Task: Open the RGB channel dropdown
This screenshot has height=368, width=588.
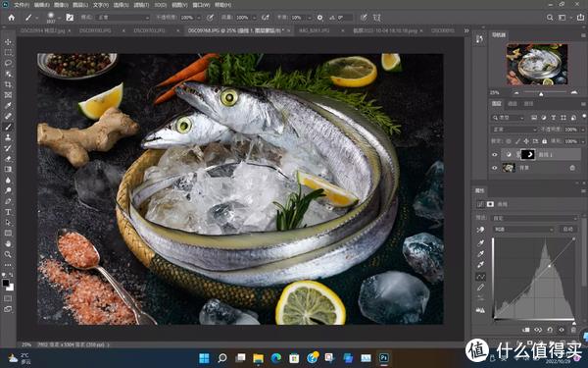Action: click(x=522, y=229)
